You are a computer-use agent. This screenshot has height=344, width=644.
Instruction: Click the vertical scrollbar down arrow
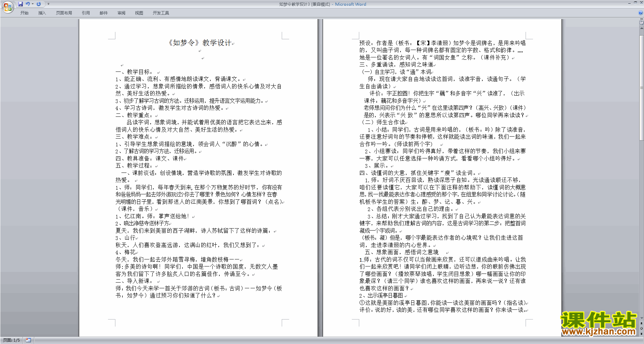[641, 318]
